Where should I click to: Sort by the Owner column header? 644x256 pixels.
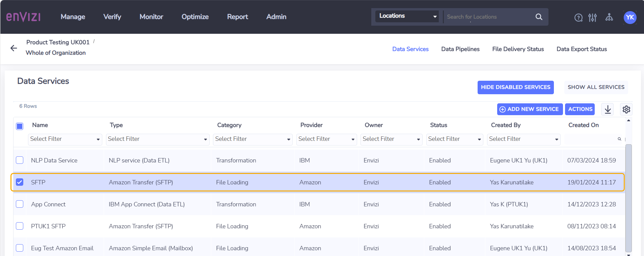tap(374, 125)
